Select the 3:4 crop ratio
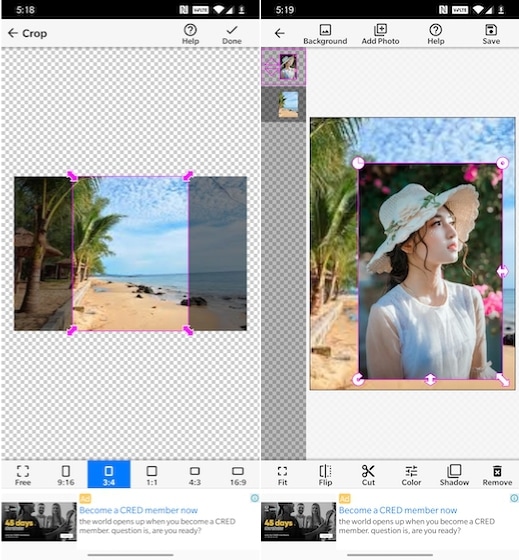 click(x=109, y=474)
